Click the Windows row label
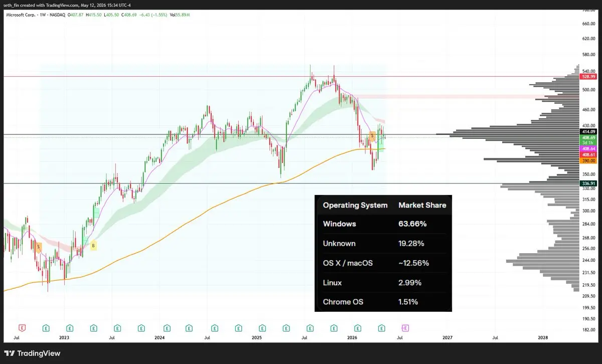 340,224
